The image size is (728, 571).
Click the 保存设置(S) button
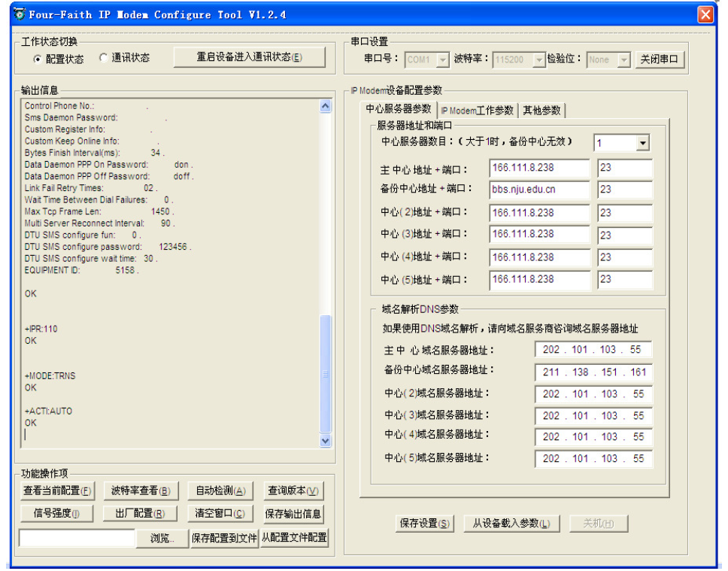pos(424,524)
